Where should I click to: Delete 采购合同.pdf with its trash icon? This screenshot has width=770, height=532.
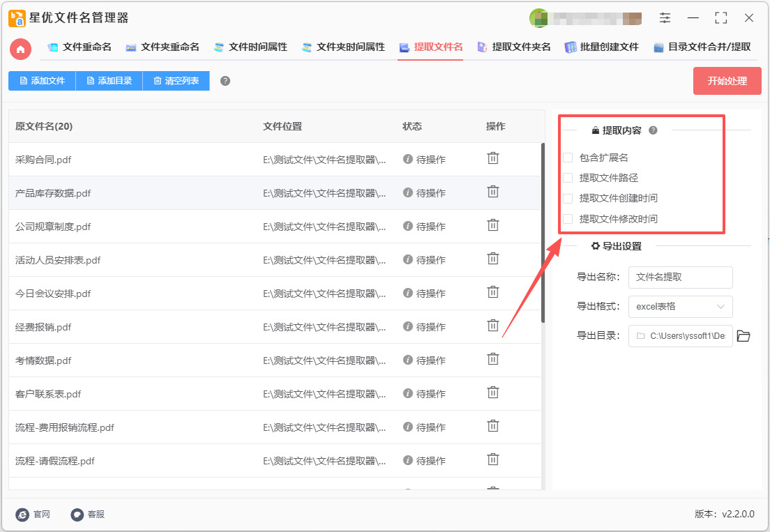pyautogui.click(x=492, y=158)
